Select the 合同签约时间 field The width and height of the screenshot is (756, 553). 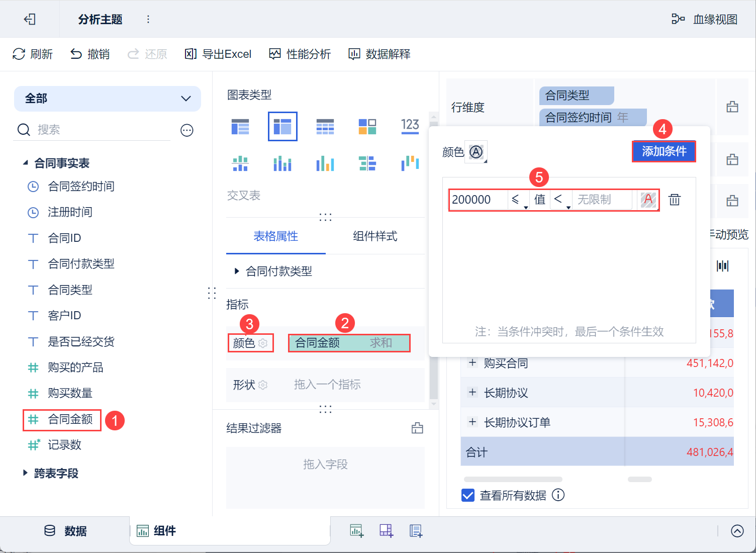click(x=71, y=187)
